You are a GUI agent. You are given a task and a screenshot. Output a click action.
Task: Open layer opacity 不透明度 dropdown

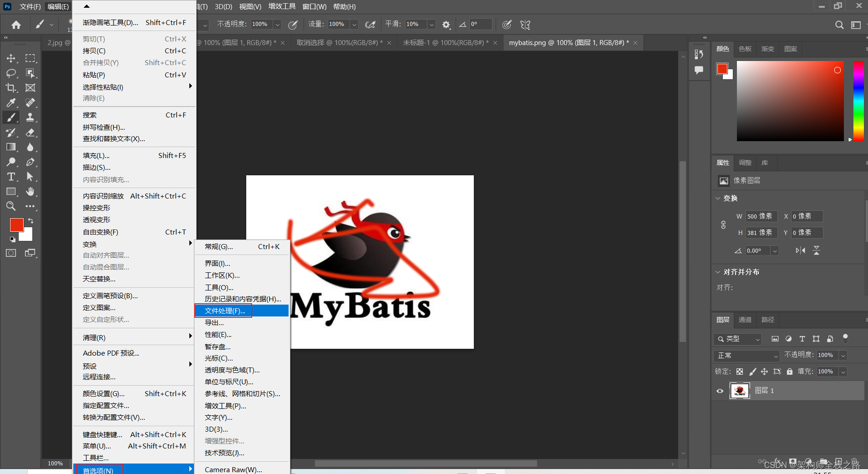843,355
